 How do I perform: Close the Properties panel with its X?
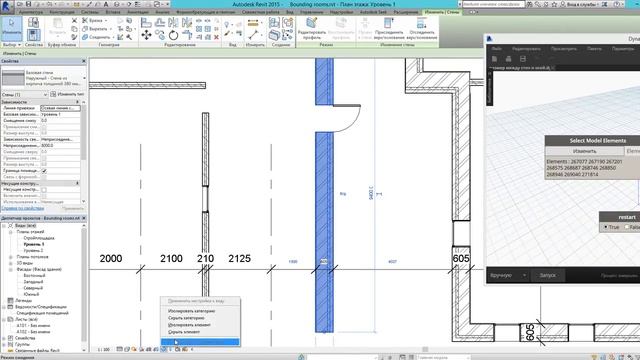pos(84,61)
